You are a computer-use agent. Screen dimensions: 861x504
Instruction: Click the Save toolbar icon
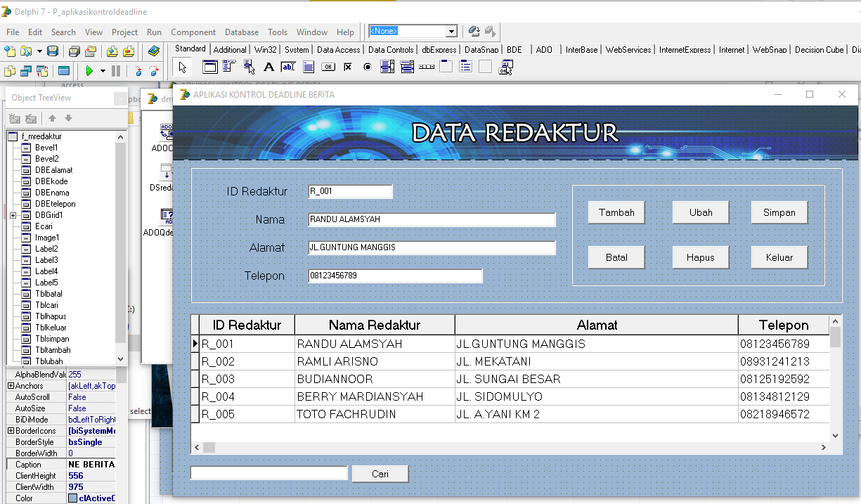[x=53, y=51]
